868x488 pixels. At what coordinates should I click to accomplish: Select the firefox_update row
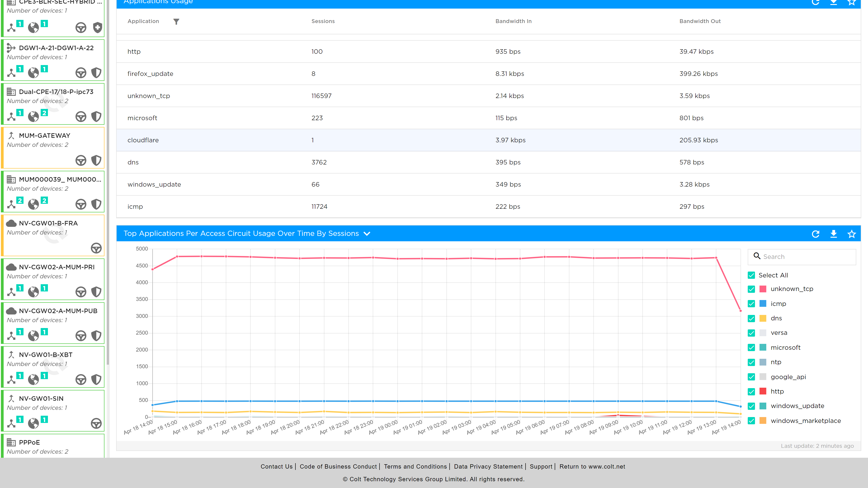point(488,74)
